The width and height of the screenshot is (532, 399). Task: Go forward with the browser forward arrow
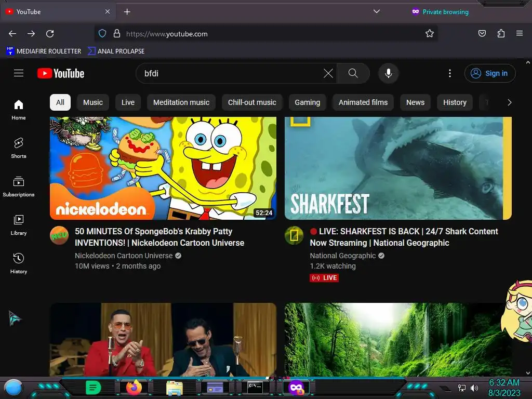click(31, 34)
